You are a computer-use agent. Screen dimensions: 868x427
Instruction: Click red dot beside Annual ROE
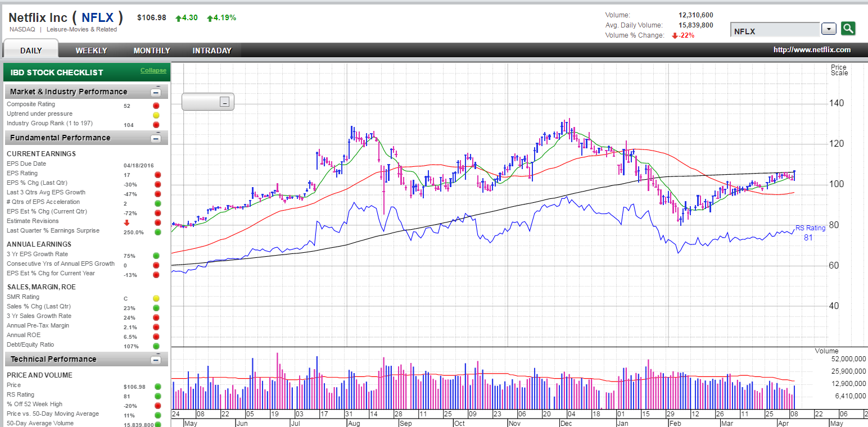(157, 337)
